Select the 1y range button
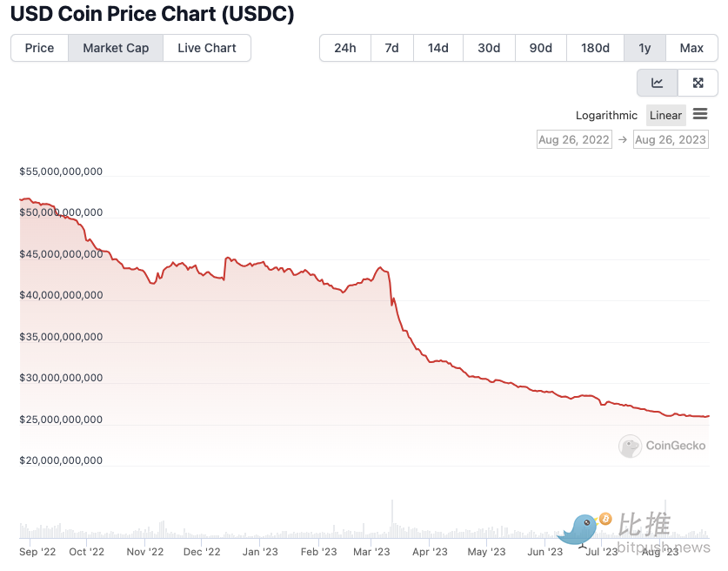 tap(645, 48)
